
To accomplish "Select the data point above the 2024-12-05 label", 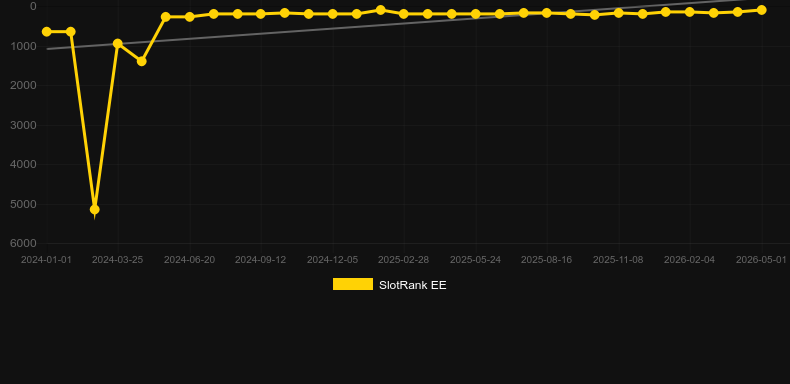I will [333, 14].
